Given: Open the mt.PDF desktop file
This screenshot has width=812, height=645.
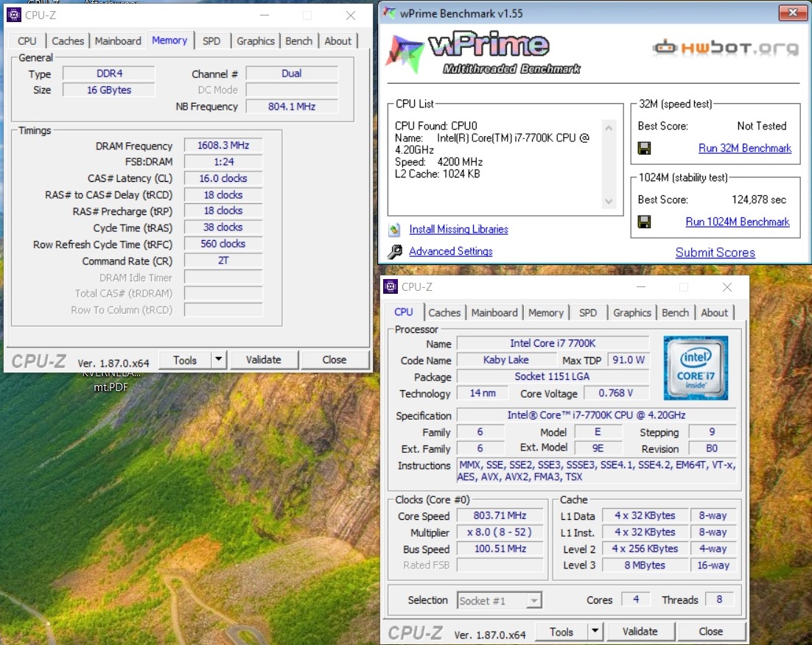Looking at the screenshot, I should pyautogui.click(x=111, y=387).
